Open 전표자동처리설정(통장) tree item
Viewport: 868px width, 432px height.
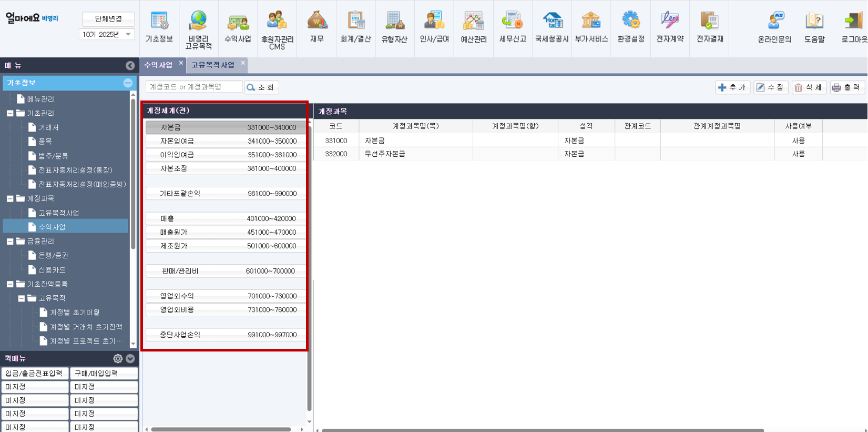pos(75,170)
